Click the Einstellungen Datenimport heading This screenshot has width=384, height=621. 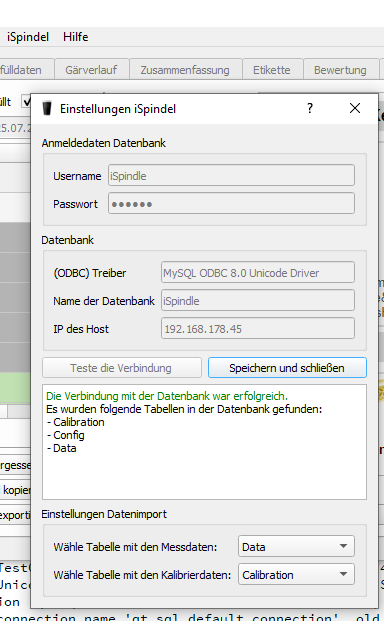tap(104, 514)
